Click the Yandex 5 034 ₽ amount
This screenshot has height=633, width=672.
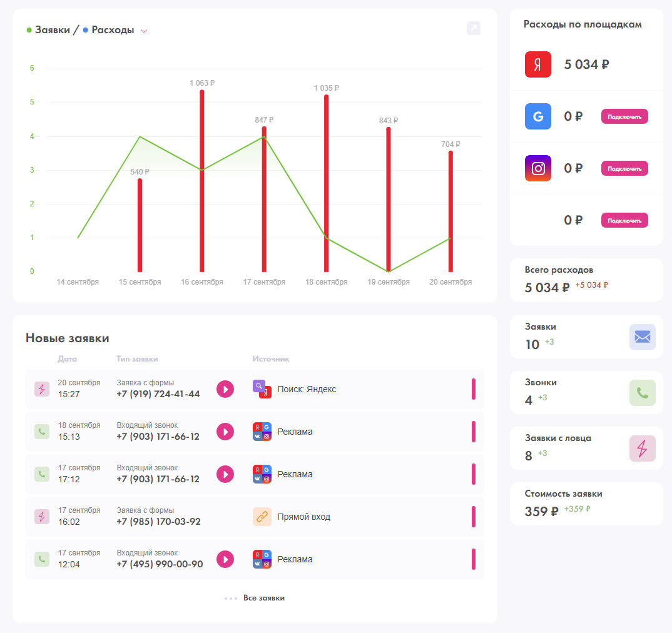click(x=586, y=64)
